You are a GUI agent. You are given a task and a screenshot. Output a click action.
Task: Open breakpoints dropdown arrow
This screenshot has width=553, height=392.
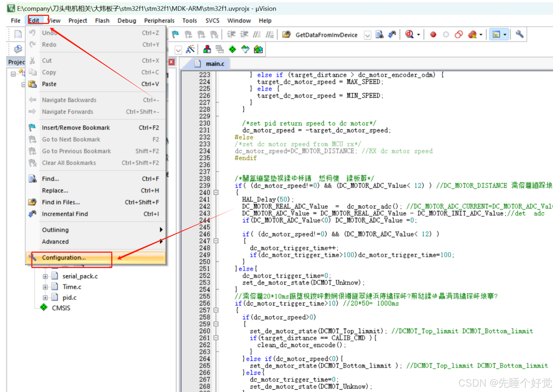coord(481,35)
